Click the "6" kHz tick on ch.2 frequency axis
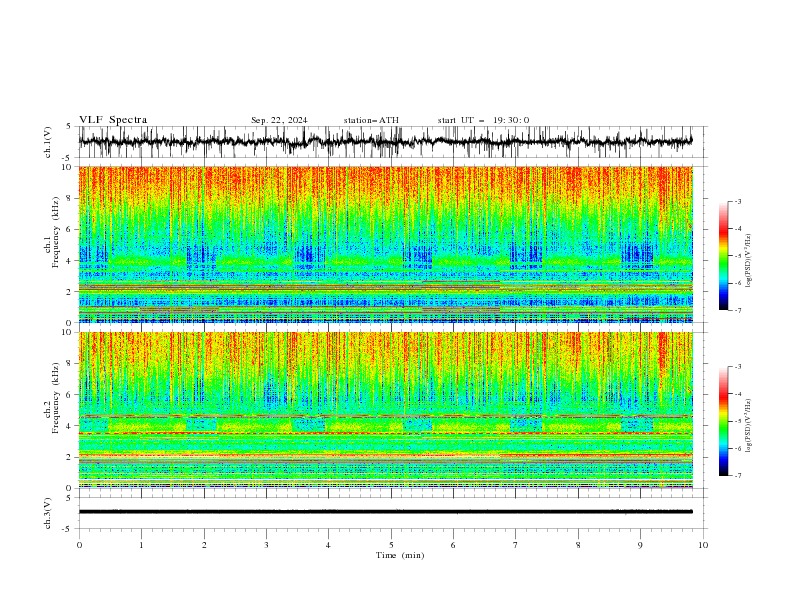792x612 pixels. 70,395
